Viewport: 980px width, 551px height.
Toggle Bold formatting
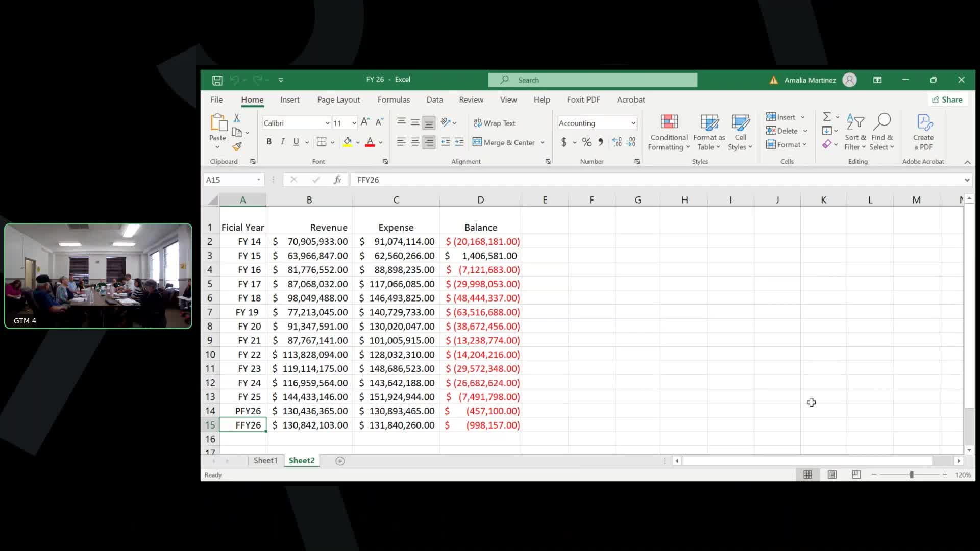pos(269,142)
